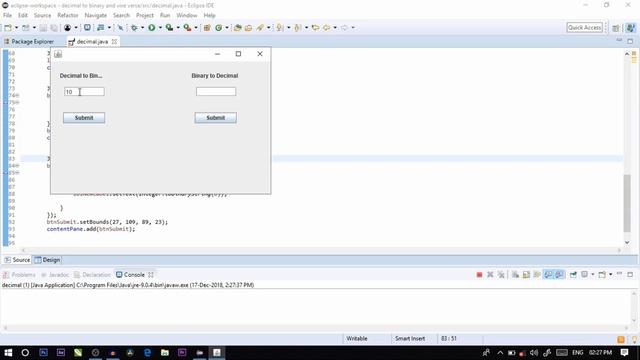Viewport: 640px width, 360px height.
Task: Click the editor vertical scrollbar thumb
Action: point(627,203)
